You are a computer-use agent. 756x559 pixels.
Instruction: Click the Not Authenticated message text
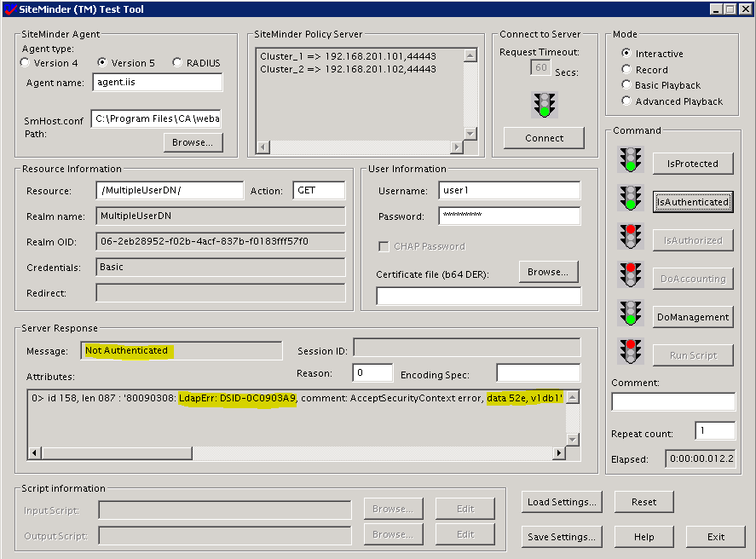click(126, 350)
